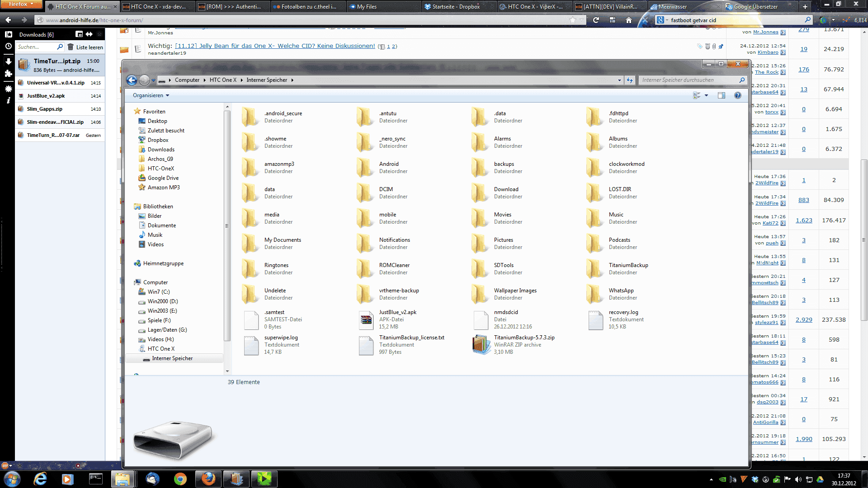Click sidebar downloads arrow icon

pyautogui.click(x=8, y=61)
